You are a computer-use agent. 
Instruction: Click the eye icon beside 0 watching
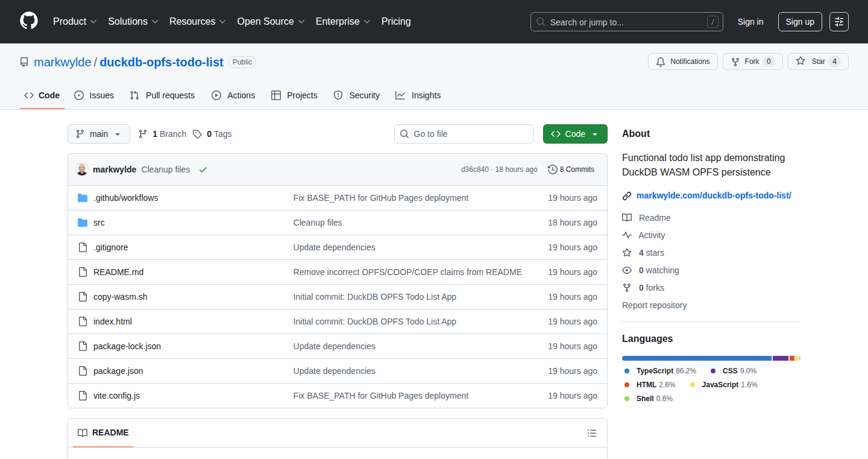(x=627, y=270)
